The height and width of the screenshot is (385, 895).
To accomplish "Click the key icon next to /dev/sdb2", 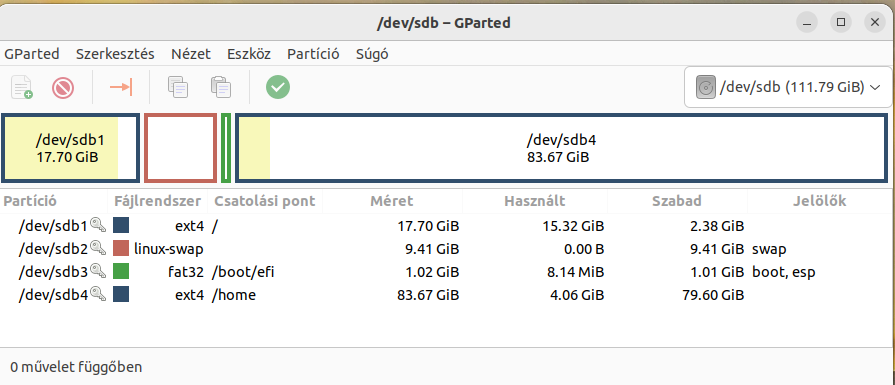I will click(98, 249).
